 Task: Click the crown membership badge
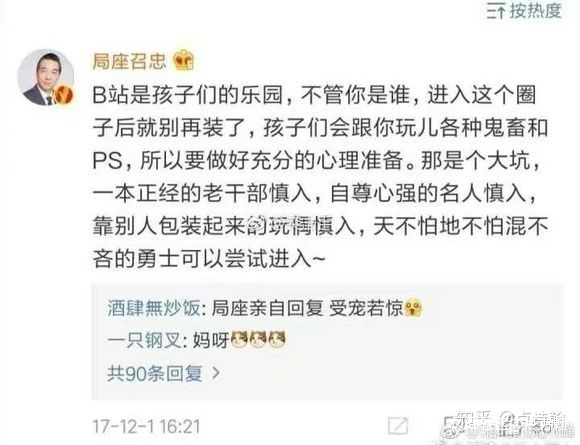[184, 60]
